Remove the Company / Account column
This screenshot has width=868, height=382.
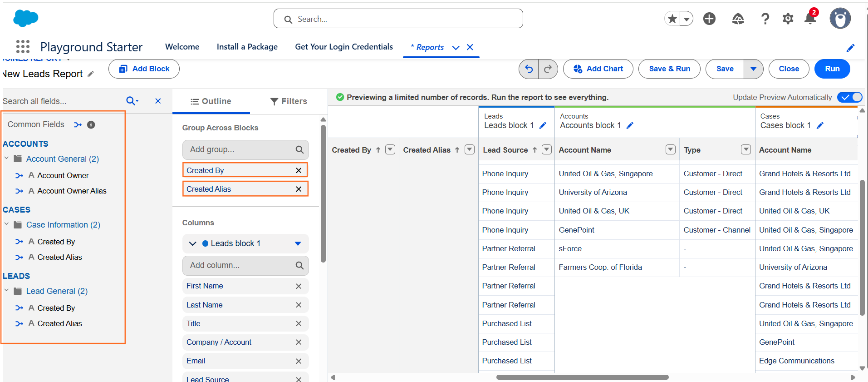tap(299, 342)
